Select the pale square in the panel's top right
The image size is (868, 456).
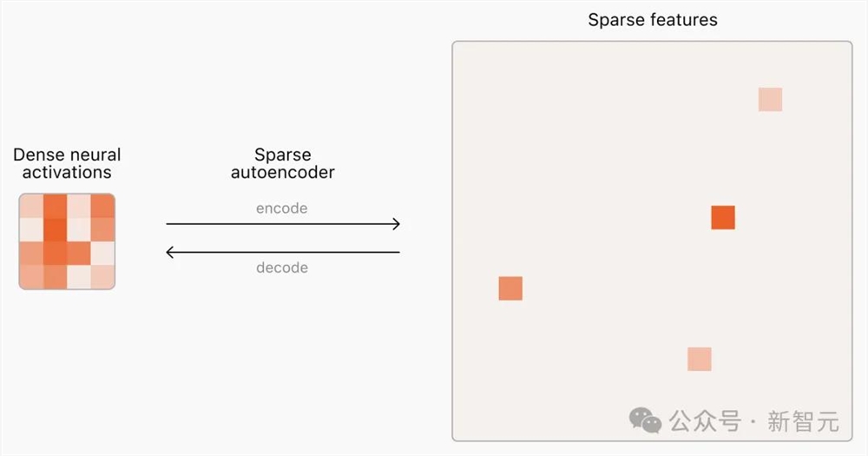point(770,100)
